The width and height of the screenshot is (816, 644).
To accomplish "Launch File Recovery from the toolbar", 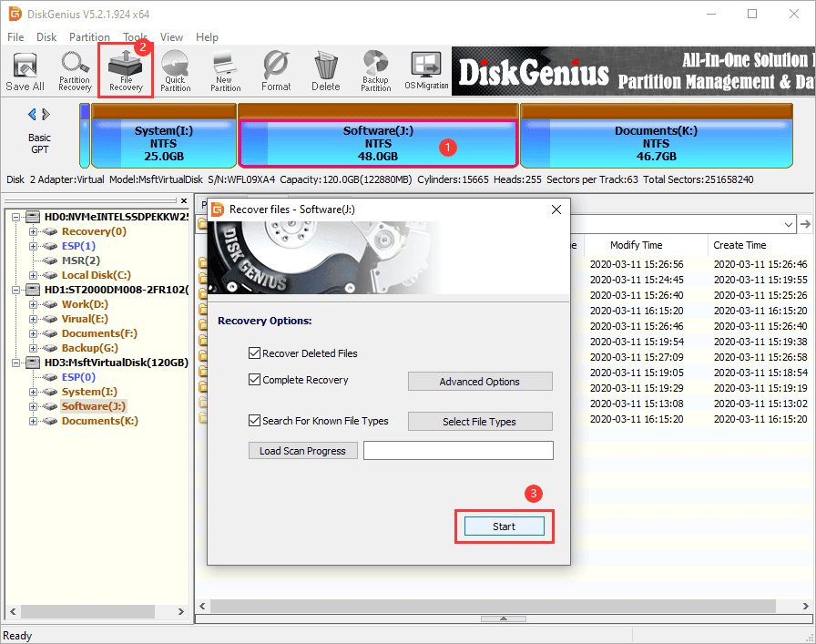I will (126, 71).
